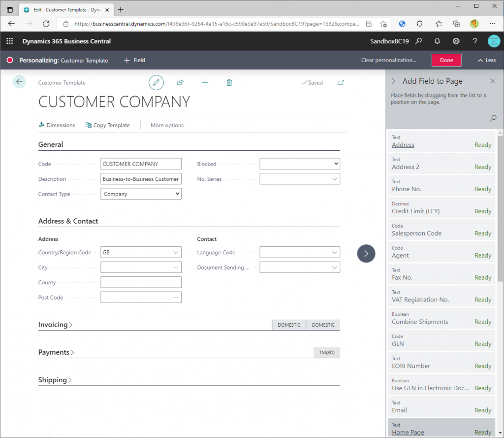The height and width of the screenshot is (438, 504).
Task: Expand the Payments section
Action: (56, 352)
